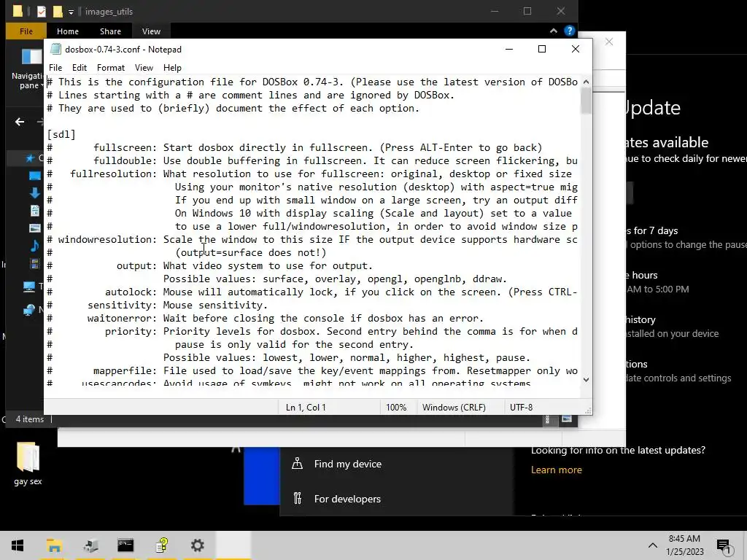Switch to Explorer's Home ribbon tab
Viewport: 747px width, 560px height.
point(68,31)
